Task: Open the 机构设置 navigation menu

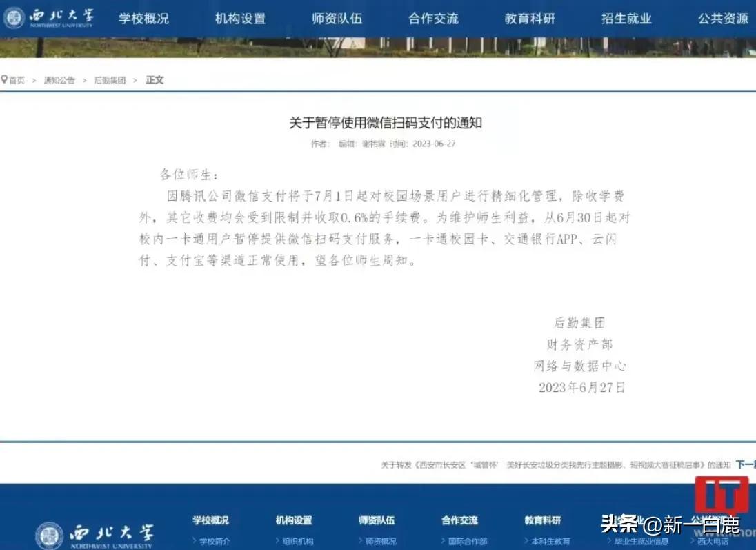Action: pos(239,19)
